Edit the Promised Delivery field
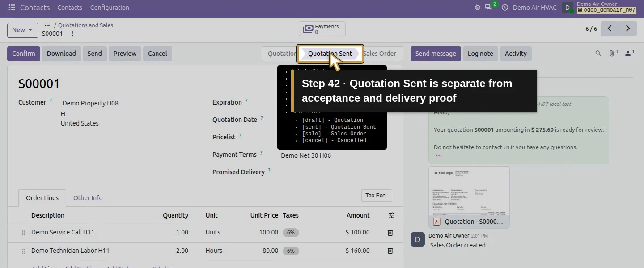The height and width of the screenshot is (268, 644). [x=335, y=172]
